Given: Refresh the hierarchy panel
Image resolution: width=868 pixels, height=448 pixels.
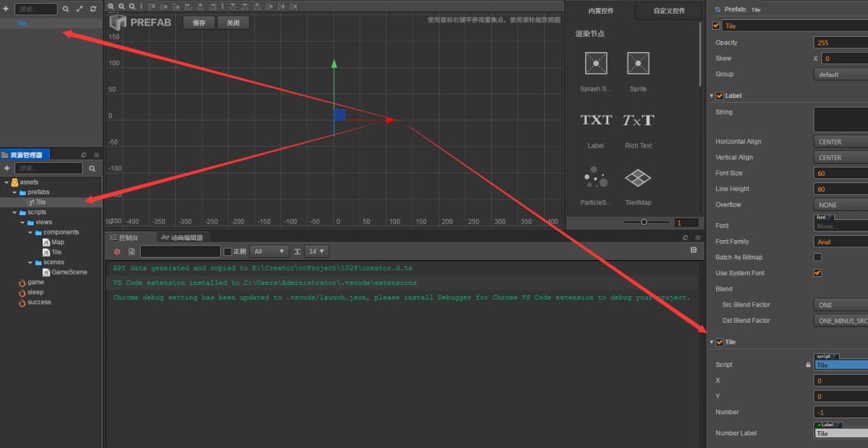Looking at the screenshot, I should (93, 9).
